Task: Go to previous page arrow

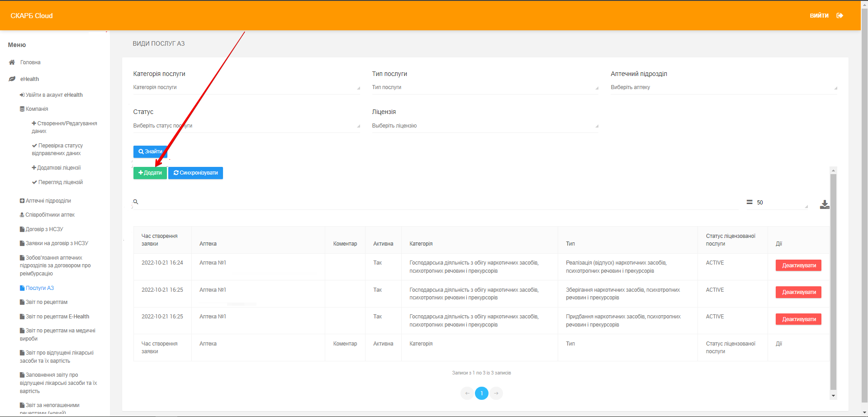Action: (467, 393)
